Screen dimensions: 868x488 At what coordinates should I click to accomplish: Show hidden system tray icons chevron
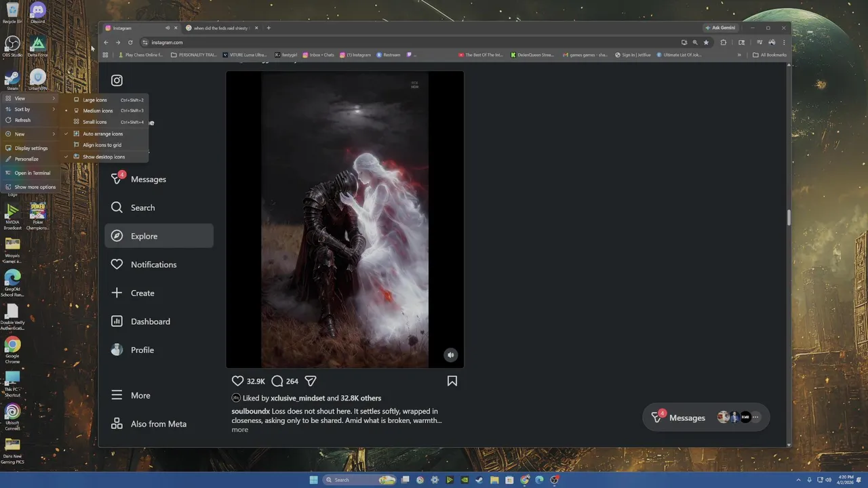[799, 480]
